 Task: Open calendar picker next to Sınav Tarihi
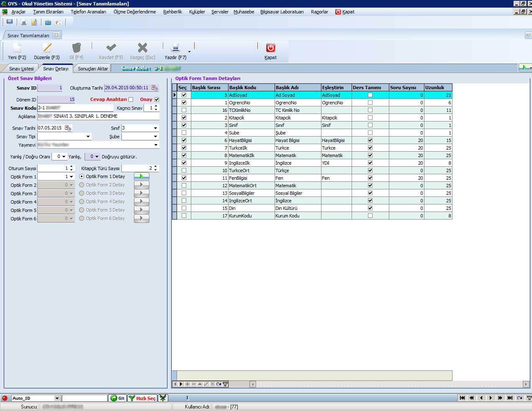coord(68,128)
